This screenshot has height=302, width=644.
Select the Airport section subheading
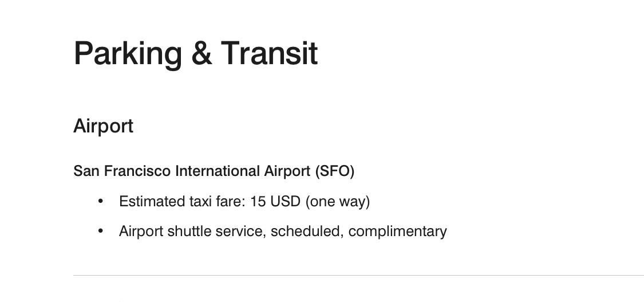point(103,126)
